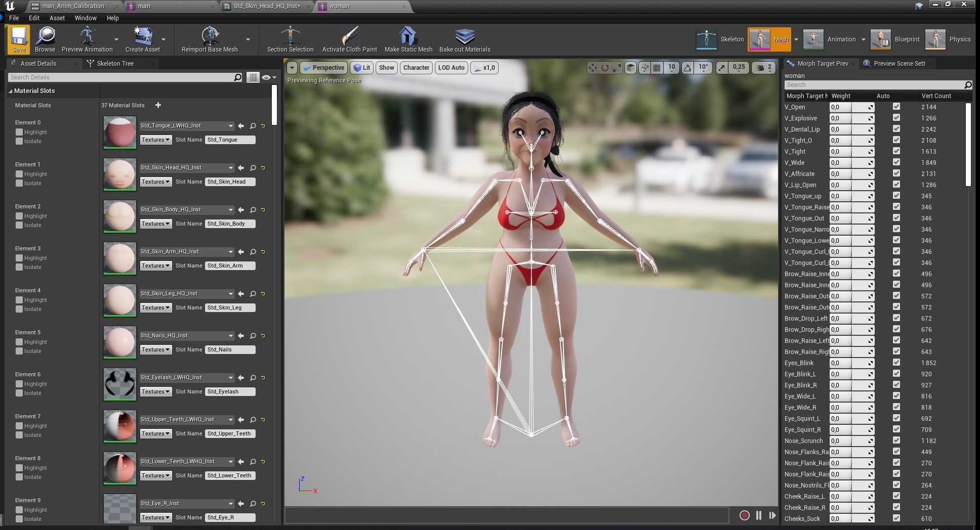Open Textures dropdown for Element 7
Image resolution: width=980 pixels, height=530 pixels.
(x=155, y=433)
